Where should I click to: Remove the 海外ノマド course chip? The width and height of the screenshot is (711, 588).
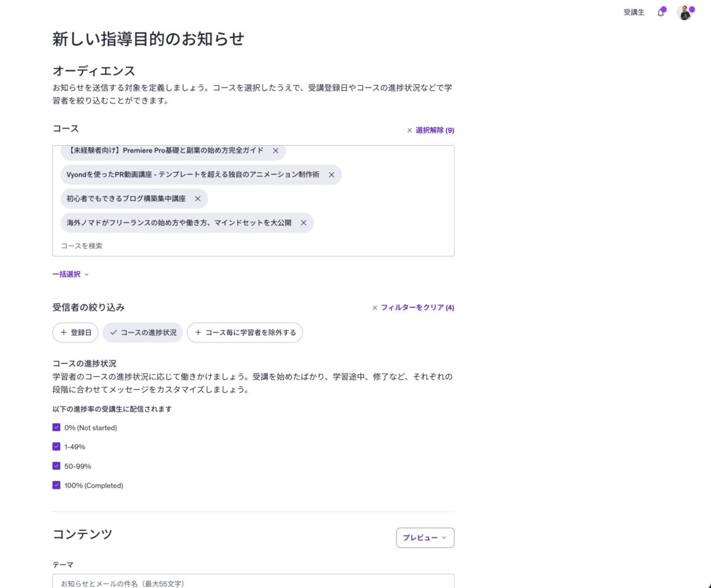pyautogui.click(x=303, y=223)
